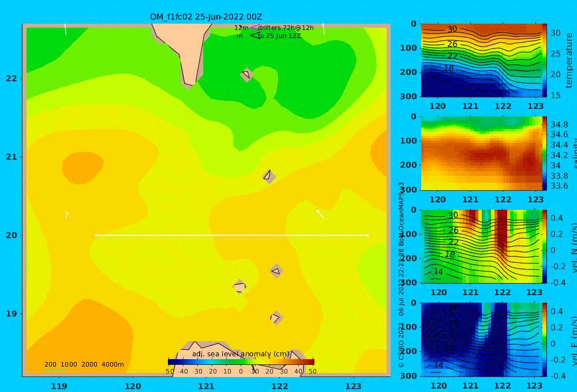Open the salinity cross-section plot
This screenshot has height=392, width=577.
[x=481, y=153]
